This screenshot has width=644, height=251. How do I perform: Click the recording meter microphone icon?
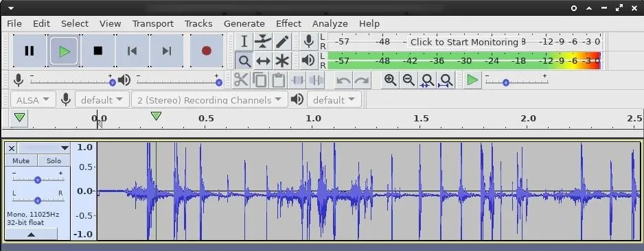(308, 41)
